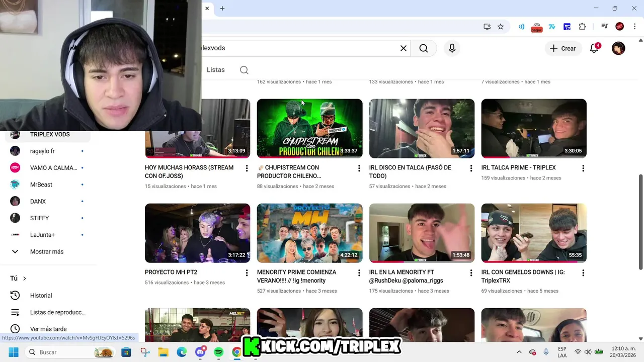Open the TRIPLEX VODS subscription
This screenshot has height=362, width=644.
pyautogui.click(x=49, y=134)
